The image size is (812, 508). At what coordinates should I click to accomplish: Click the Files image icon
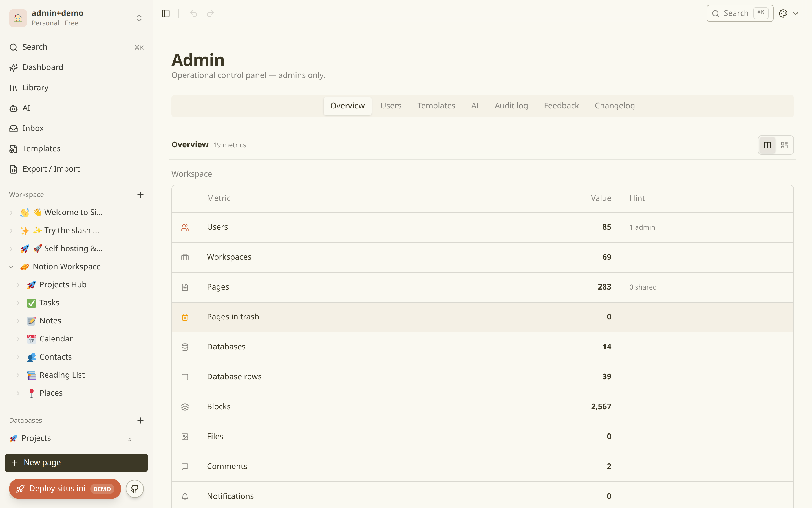[x=185, y=437]
